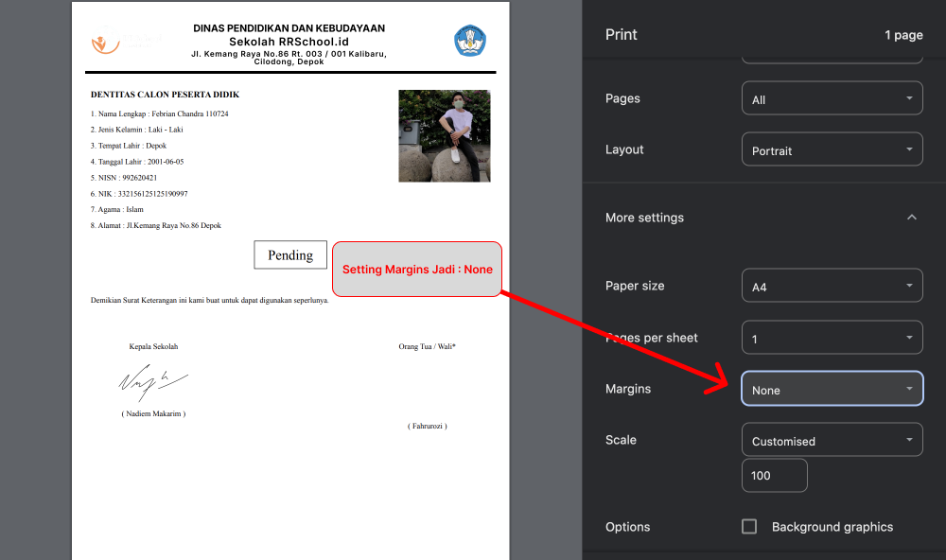Screen dimensions: 946x560
Task: Click the NISN number line in the document
Action: [x=123, y=177]
